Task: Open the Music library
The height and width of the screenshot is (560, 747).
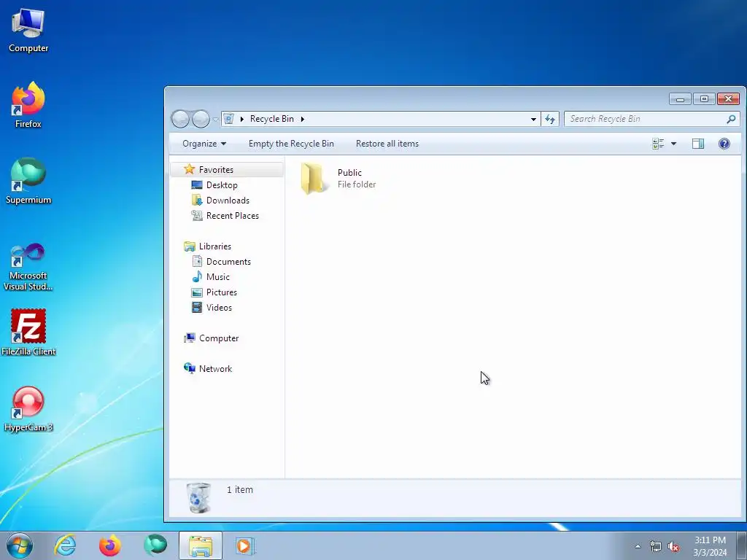Action: tap(217, 276)
